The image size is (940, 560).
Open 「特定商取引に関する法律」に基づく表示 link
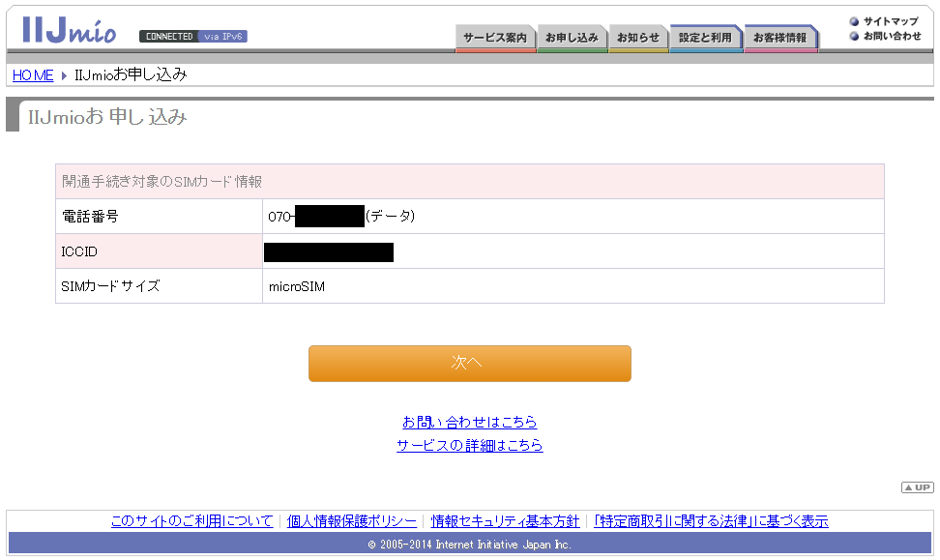(711, 521)
